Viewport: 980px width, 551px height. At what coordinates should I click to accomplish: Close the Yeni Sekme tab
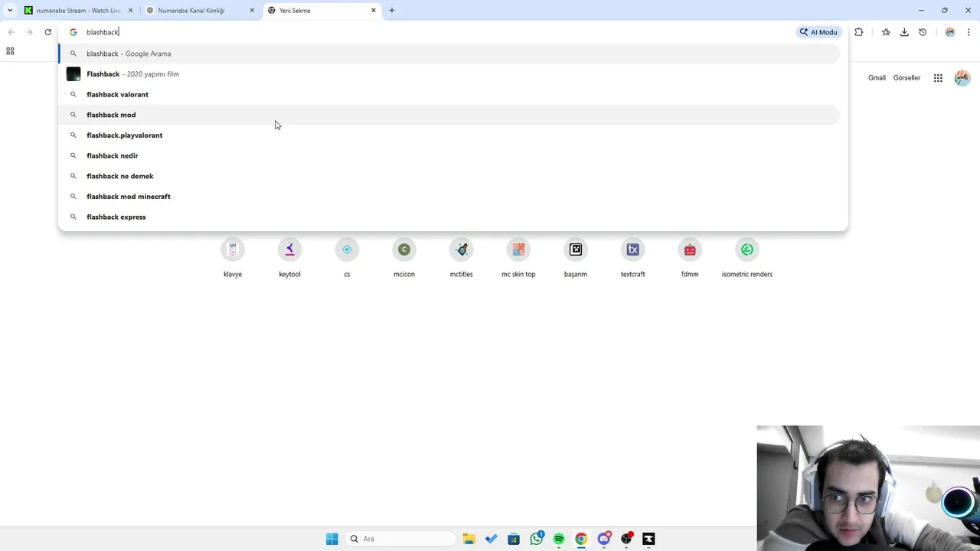point(374,11)
